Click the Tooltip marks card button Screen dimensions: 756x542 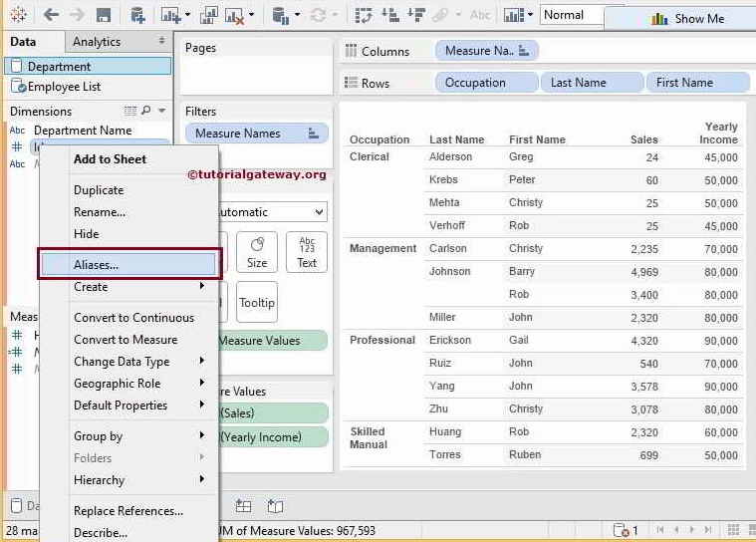(257, 302)
